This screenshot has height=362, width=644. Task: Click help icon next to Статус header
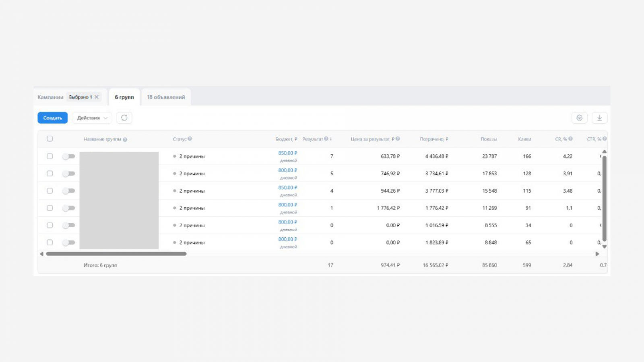(x=190, y=139)
